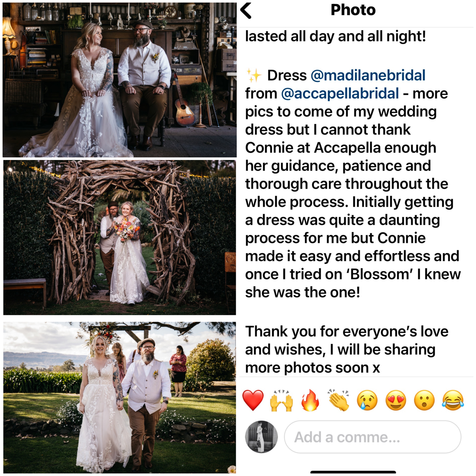React with the raised hands emoji
This screenshot has height=476, width=476.
281,400
